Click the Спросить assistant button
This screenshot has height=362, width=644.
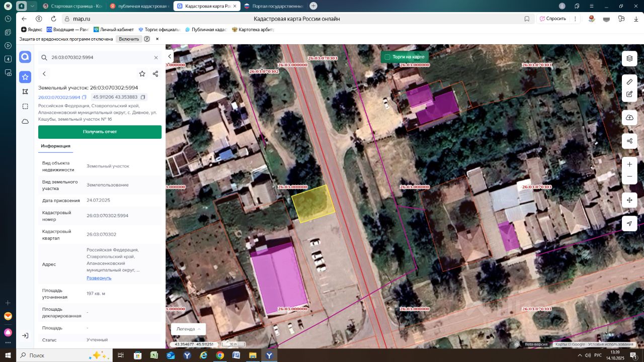(552, 19)
